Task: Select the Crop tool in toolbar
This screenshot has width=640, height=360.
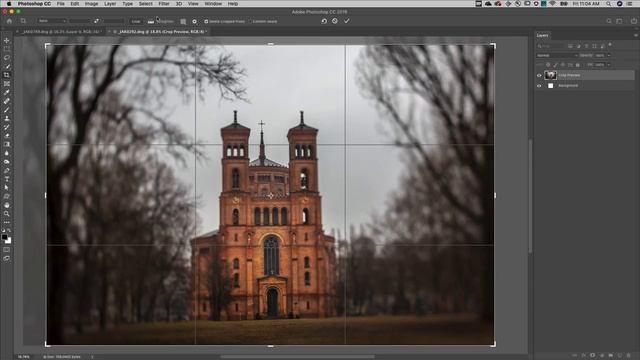Action: (7, 75)
